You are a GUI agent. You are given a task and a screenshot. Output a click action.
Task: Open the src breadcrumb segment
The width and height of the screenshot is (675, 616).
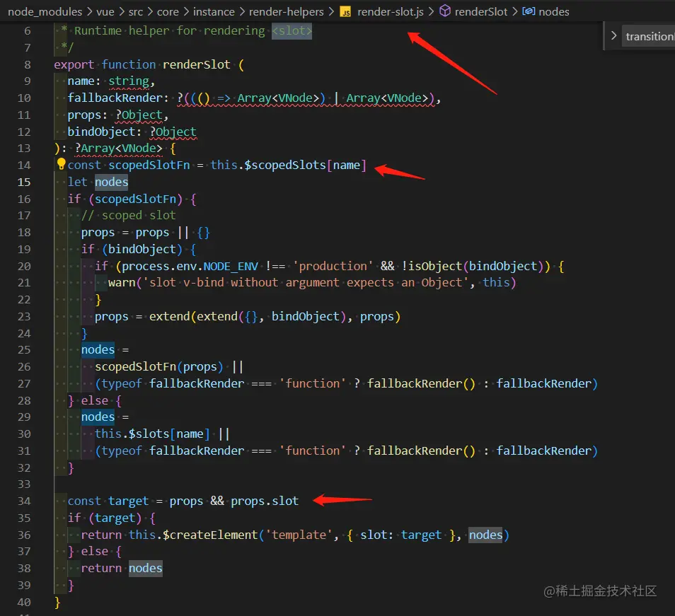(136, 11)
